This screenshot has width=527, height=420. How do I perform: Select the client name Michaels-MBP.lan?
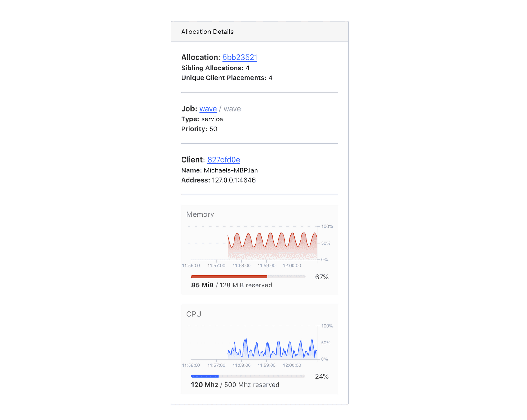[x=231, y=170]
